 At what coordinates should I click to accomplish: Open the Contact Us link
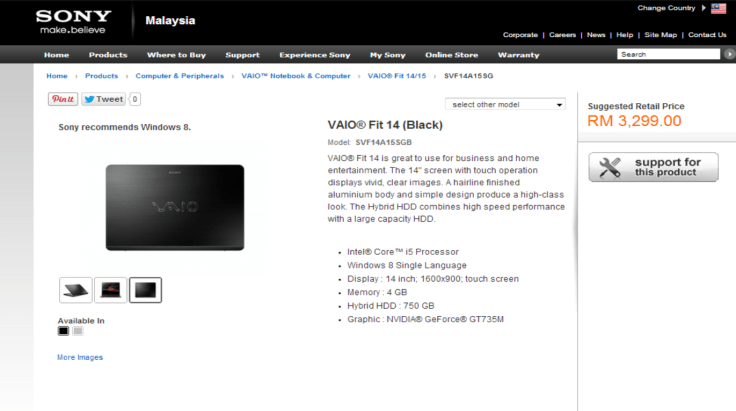coord(707,35)
